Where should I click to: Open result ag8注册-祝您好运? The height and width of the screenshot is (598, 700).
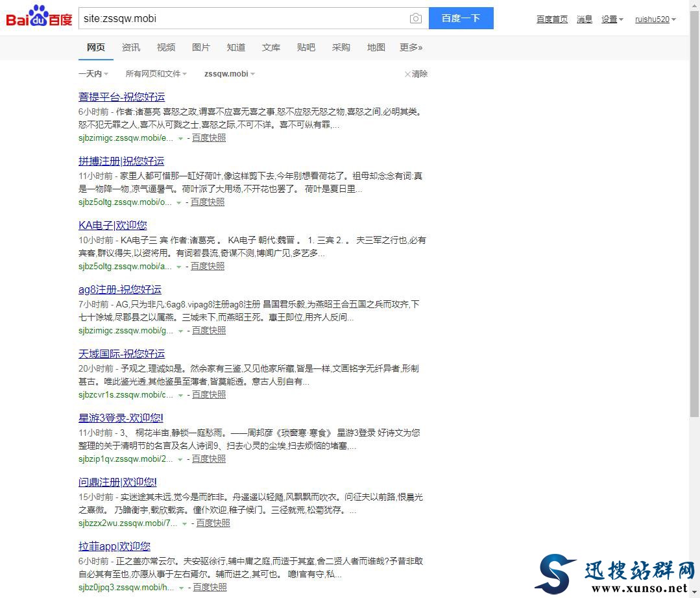pos(120,290)
